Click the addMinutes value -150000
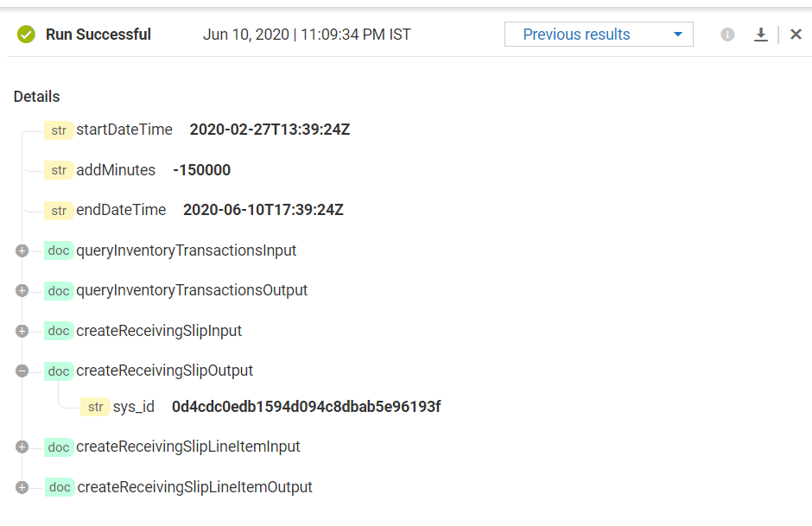This screenshot has height=526, width=812. 201,170
